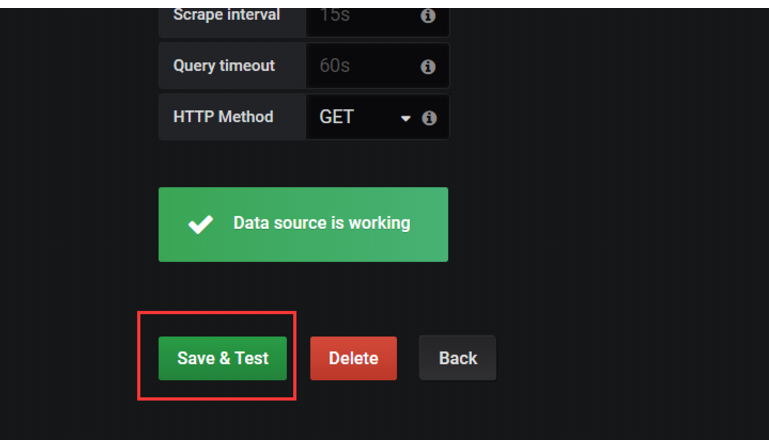Click the 15s placeholder text
This screenshot has height=444, width=769.
335,16
